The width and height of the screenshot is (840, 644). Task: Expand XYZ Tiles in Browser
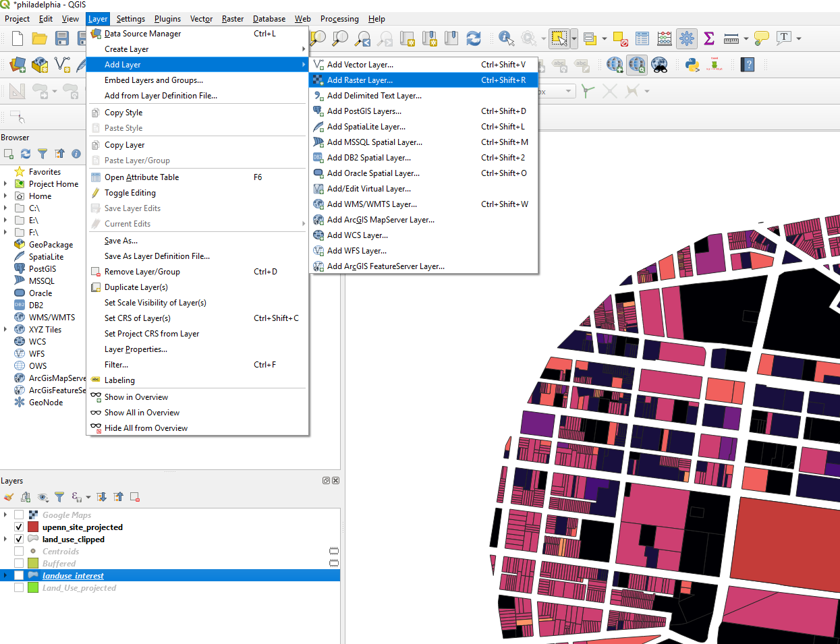click(x=6, y=330)
